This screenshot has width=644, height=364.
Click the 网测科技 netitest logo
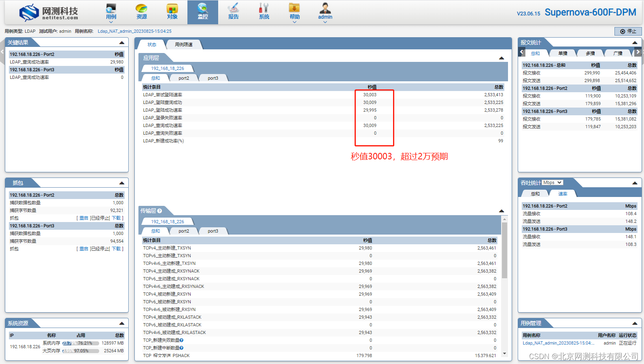49,13
